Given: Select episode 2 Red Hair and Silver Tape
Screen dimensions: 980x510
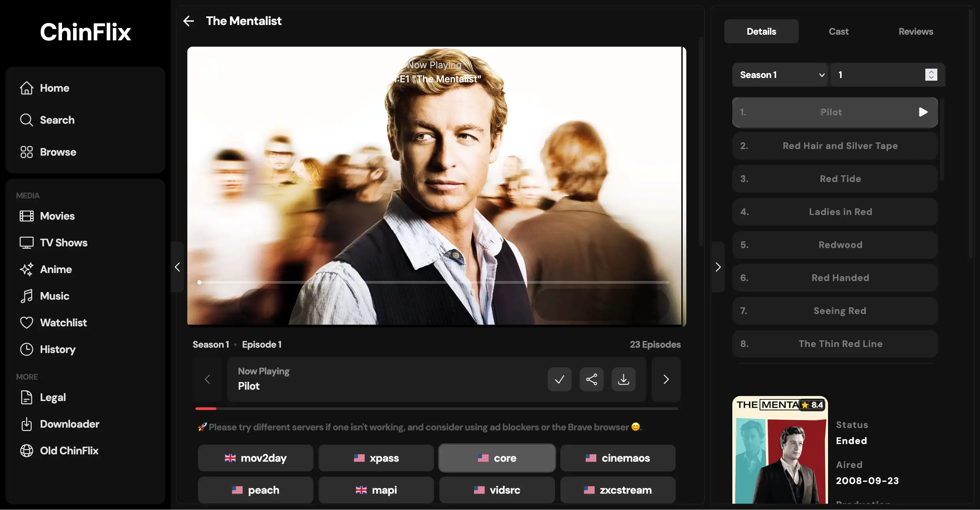Looking at the screenshot, I should pos(835,146).
